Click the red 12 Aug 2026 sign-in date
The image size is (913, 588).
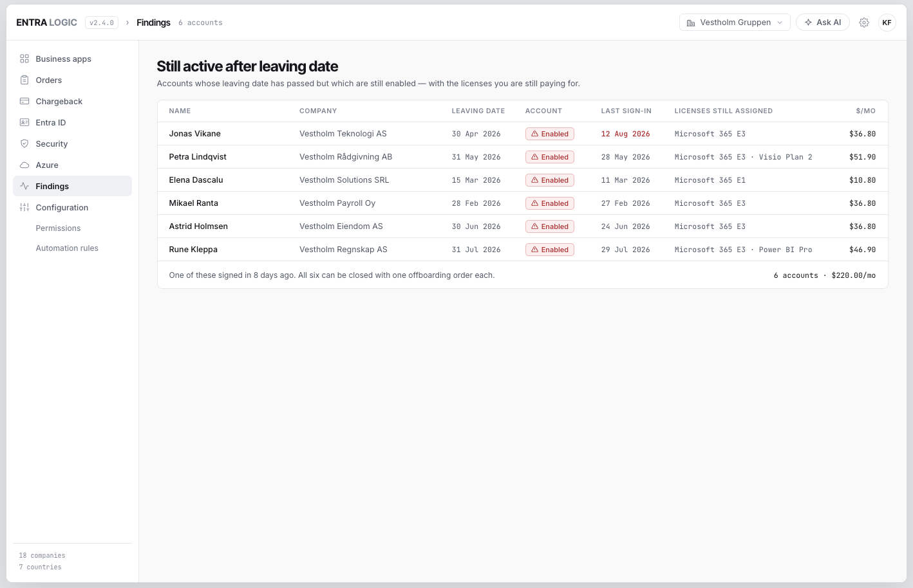(626, 134)
